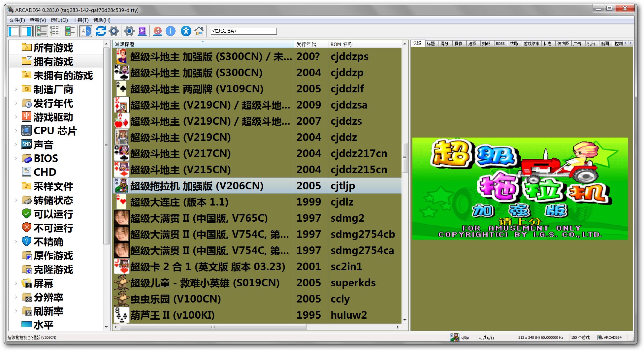Click the house home toolbar icon
Viewport: 644px width, 351px height.
(199, 31)
